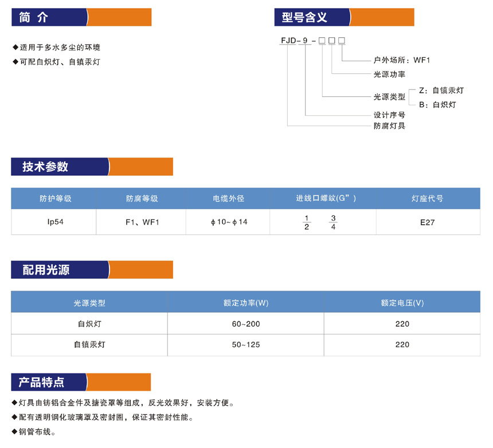This screenshot has height=448, width=493.
Task: Click the E27 lamp holder code cell
Action: pos(427,222)
